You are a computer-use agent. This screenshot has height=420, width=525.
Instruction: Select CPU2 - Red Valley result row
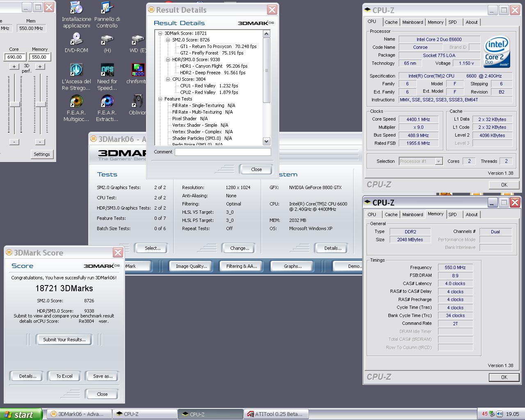click(209, 92)
